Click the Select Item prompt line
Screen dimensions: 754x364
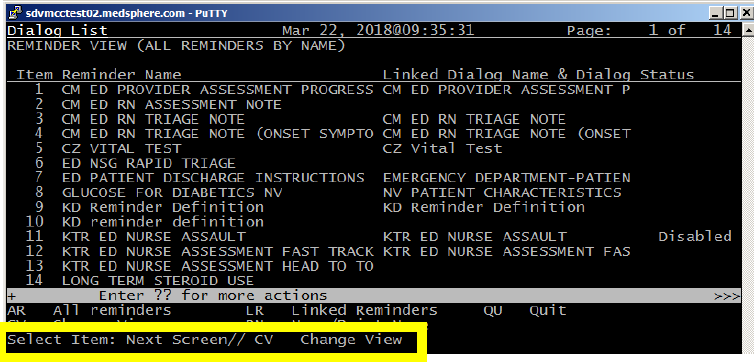pyautogui.click(x=204, y=340)
